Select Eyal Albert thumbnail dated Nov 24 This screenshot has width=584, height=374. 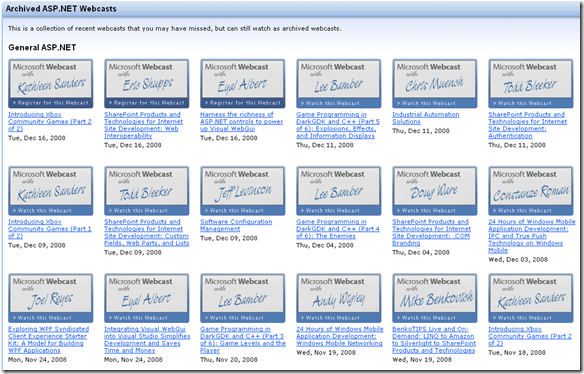(147, 298)
